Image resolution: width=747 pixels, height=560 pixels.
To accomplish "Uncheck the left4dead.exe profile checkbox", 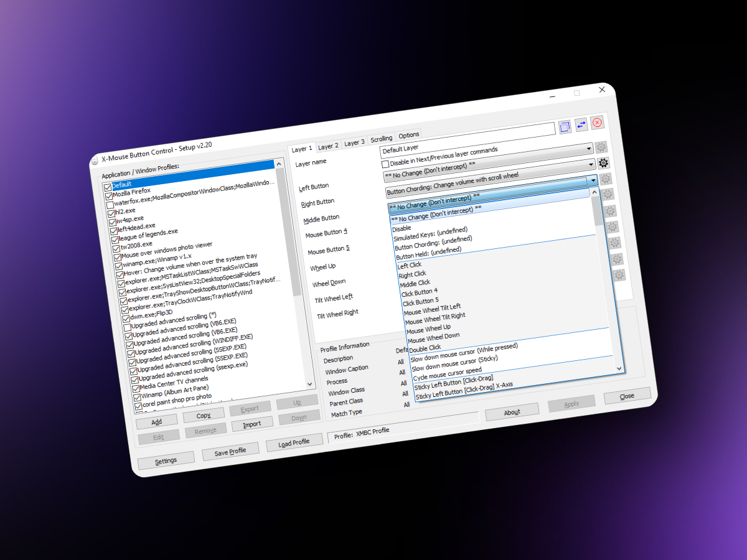I will [x=114, y=230].
